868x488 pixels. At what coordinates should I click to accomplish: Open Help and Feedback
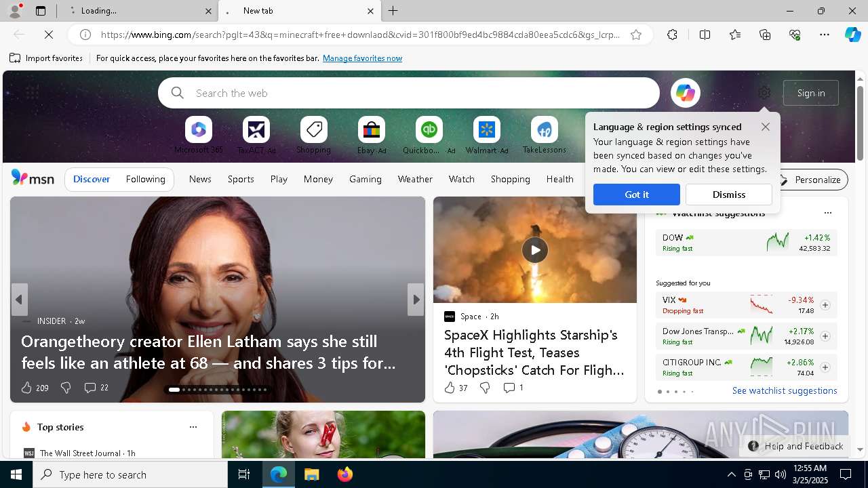click(796, 446)
